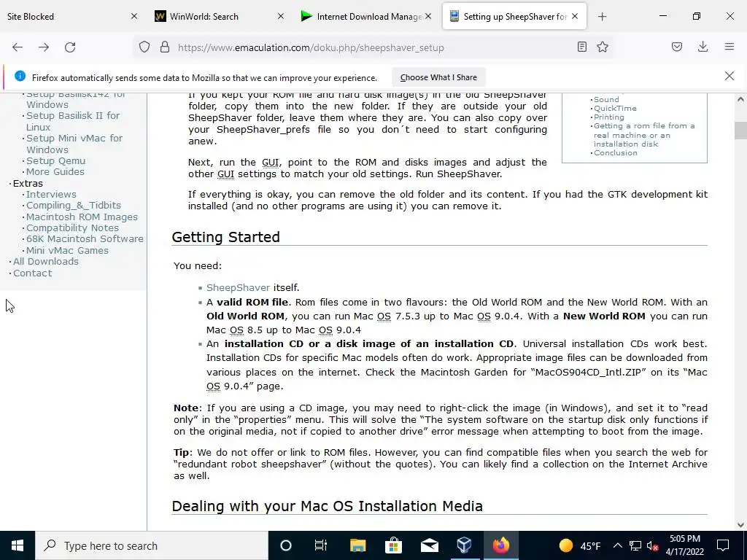
Task: Open Task View on taskbar
Action: pos(321,545)
